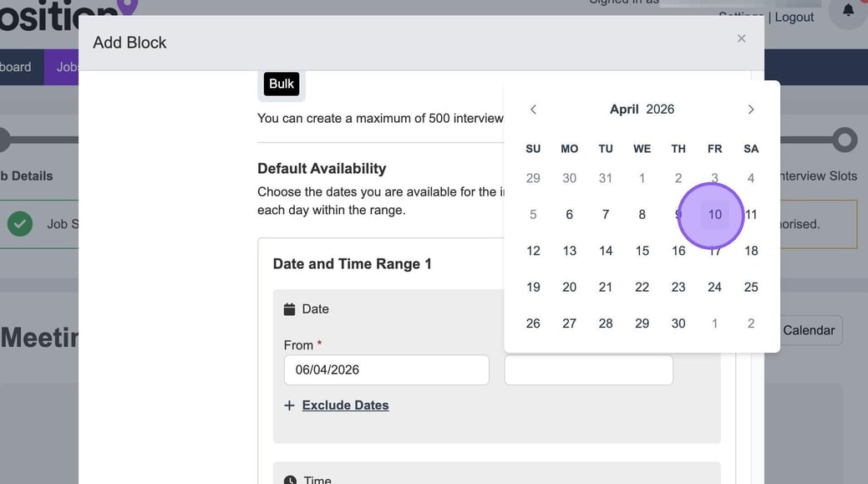This screenshot has height=484, width=868.
Task: Click the April 2026 month heading
Action: coord(642,110)
